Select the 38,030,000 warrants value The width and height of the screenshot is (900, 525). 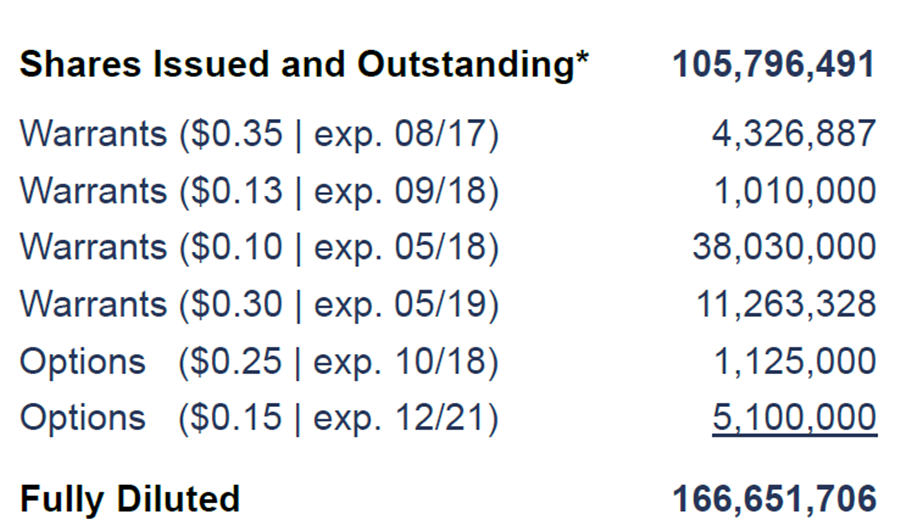tap(784, 247)
